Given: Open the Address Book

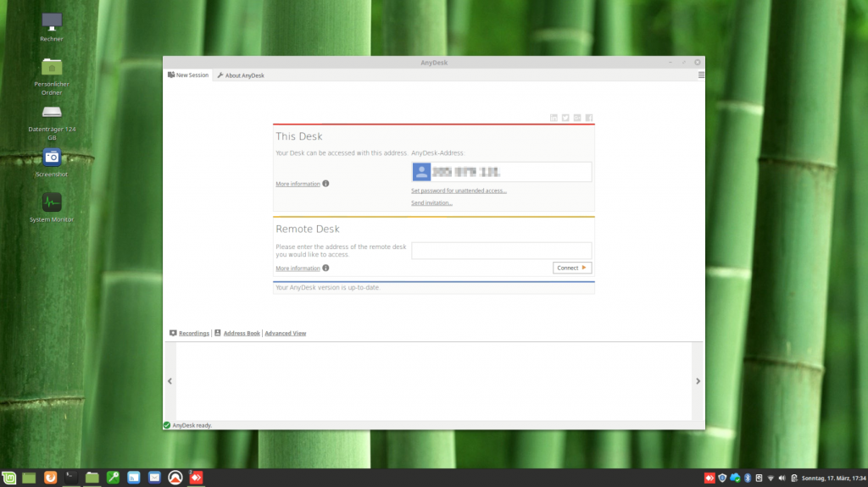Looking at the screenshot, I should point(241,334).
